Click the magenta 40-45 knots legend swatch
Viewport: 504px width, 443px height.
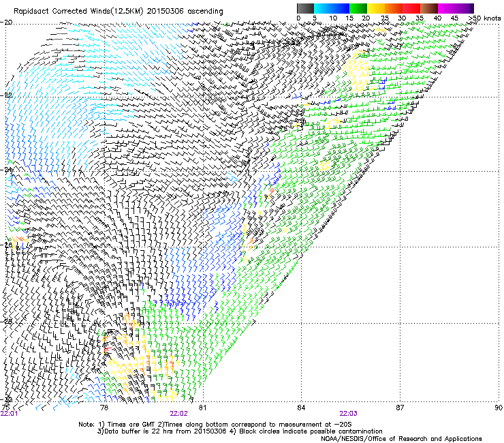click(447, 8)
